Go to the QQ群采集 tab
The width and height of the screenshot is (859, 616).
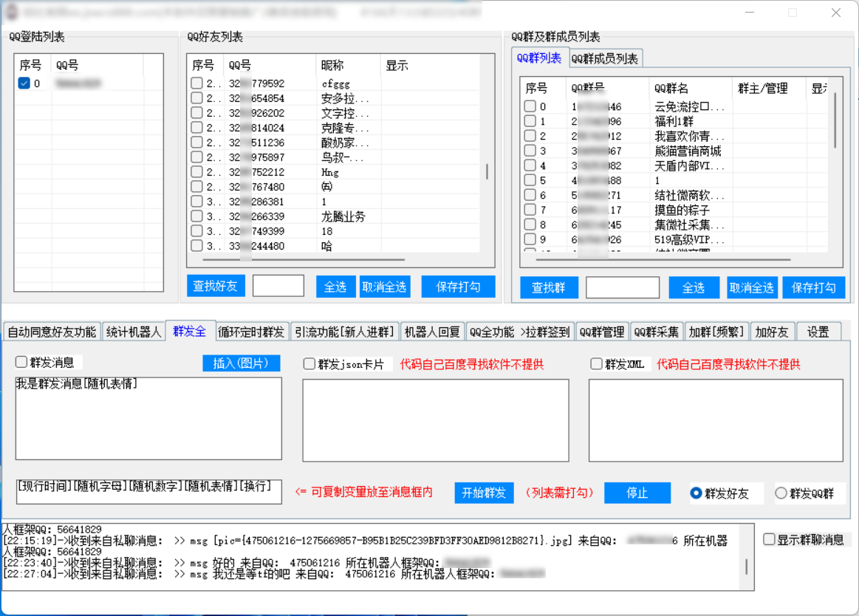pyautogui.click(x=657, y=332)
